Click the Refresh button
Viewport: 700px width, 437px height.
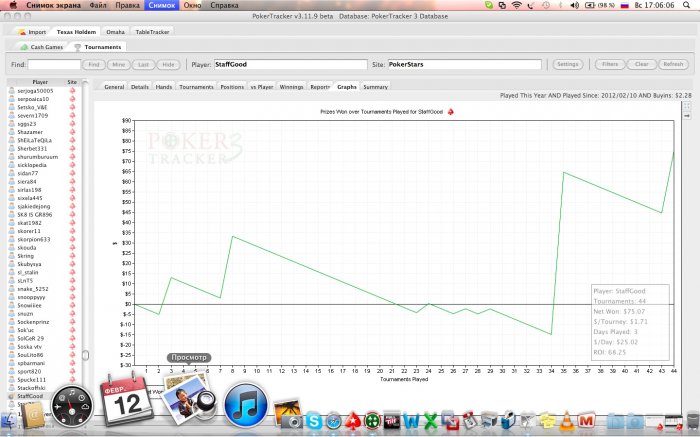(x=673, y=64)
